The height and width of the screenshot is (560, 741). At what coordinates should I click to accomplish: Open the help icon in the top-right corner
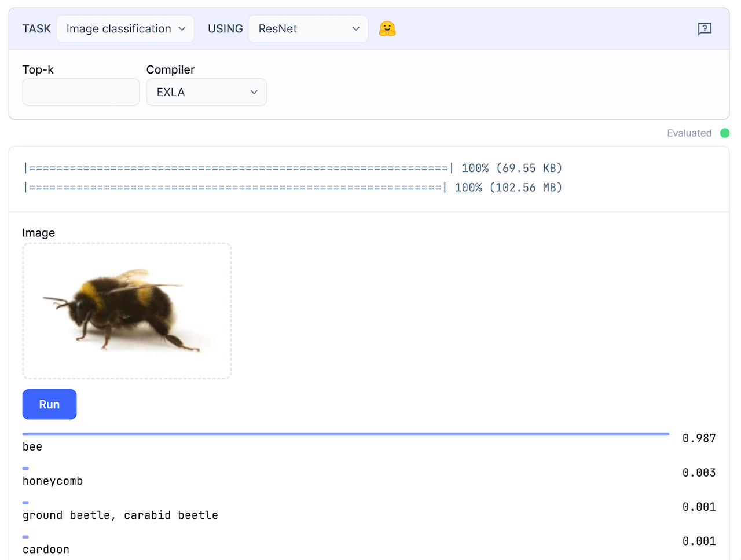705,28
